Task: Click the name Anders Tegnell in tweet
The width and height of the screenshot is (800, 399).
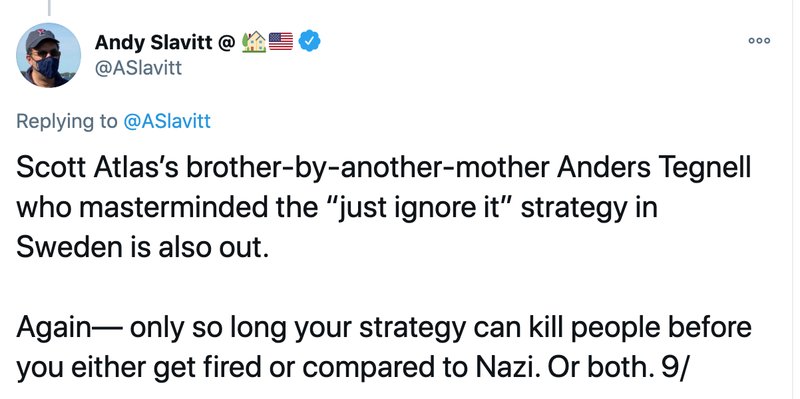Action: tap(654, 169)
